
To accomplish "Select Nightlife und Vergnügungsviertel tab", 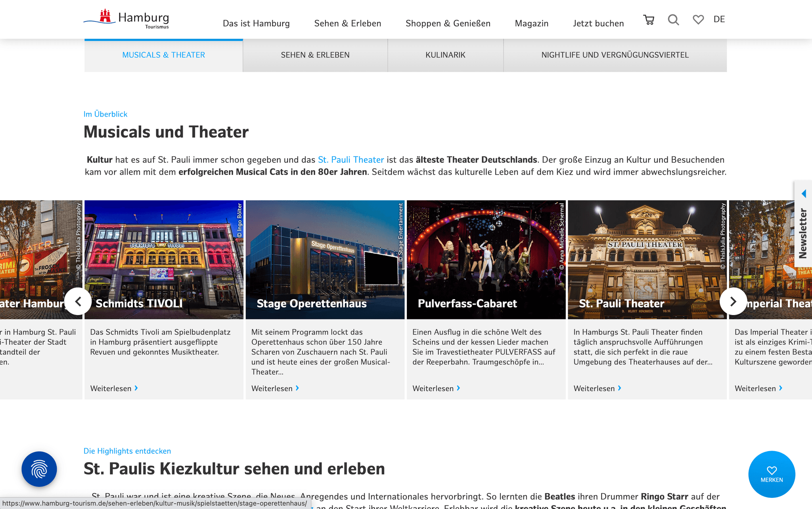I will click(615, 55).
